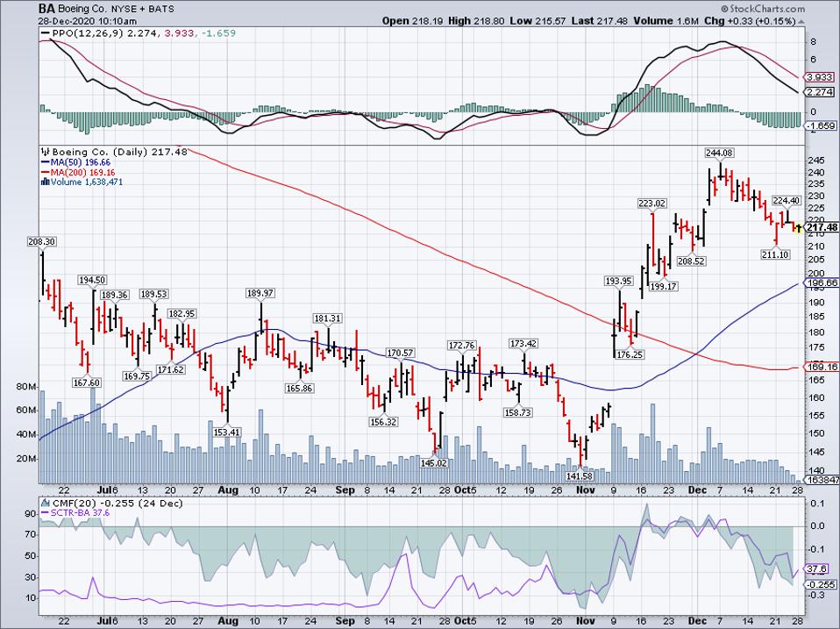
Task: Click the 172.76 price label
Action: [x=462, y=346]
